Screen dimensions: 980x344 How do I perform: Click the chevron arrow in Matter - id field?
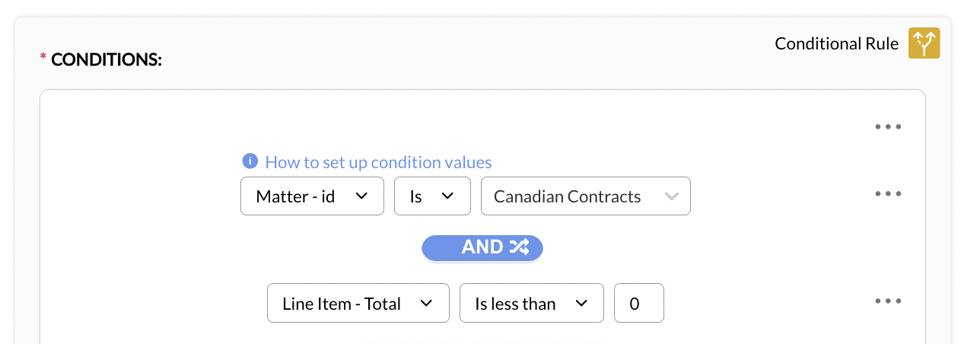[362, 196]
